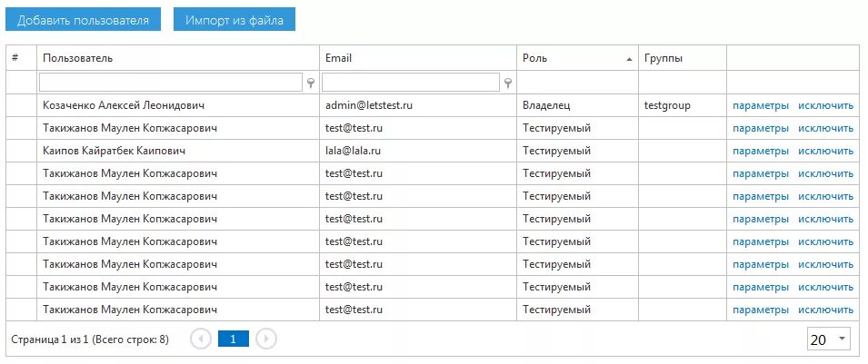Sort by the Группы column header
868x364 pixels.
click(663, 58)
